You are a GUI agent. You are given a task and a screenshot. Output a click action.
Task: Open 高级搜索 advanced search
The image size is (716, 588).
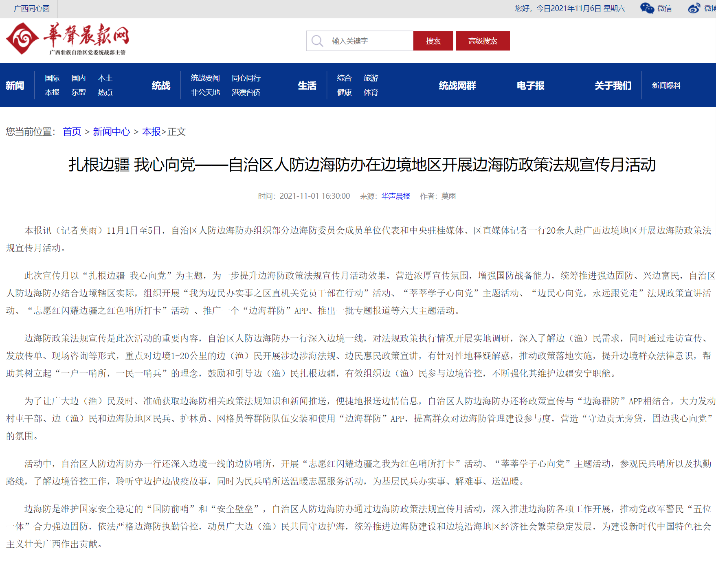(482, 41)
